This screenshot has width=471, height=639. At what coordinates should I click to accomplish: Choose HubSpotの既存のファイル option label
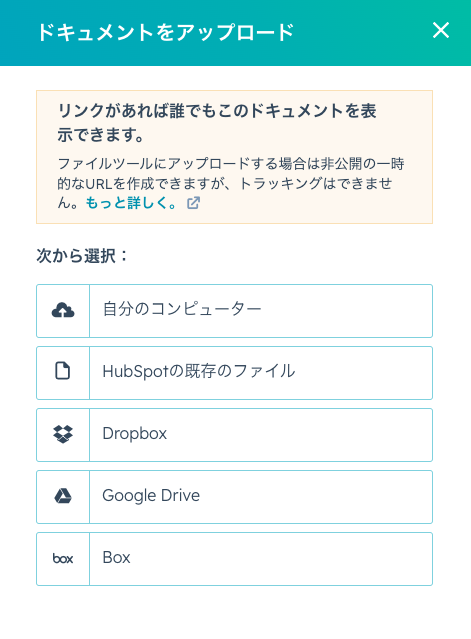(x=199, y=371)
